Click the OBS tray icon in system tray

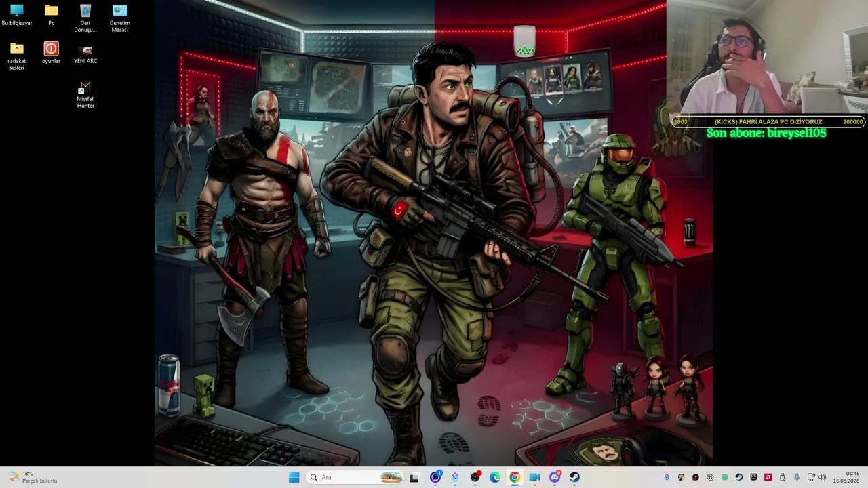pyautogui.click(x=696, y=477)
